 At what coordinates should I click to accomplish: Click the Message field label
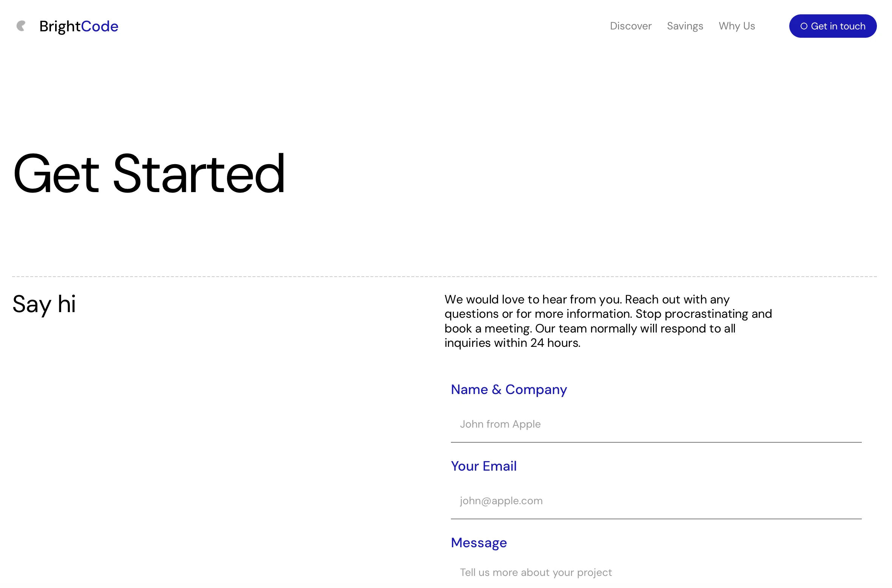[x=478, y=543]
